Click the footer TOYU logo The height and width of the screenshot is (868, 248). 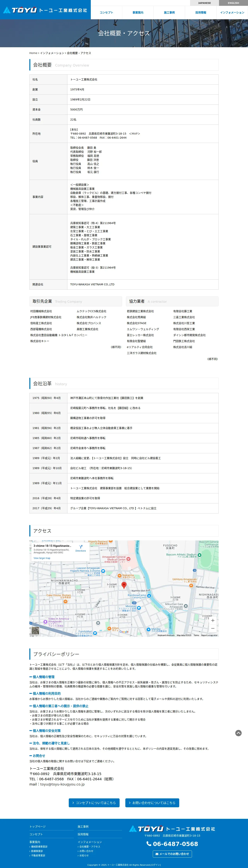(x=172, y=829)
